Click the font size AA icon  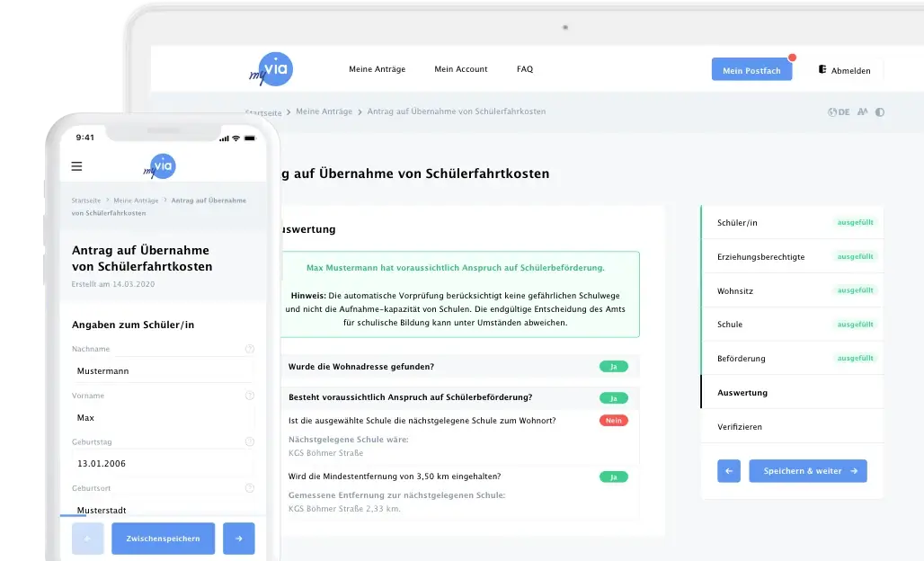pyautogui.click(x=863, y=112)
